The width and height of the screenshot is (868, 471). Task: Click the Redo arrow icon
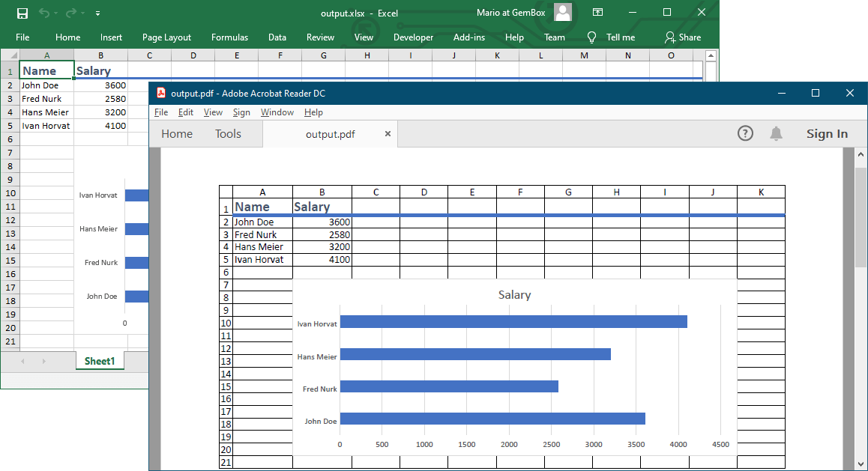71,13
